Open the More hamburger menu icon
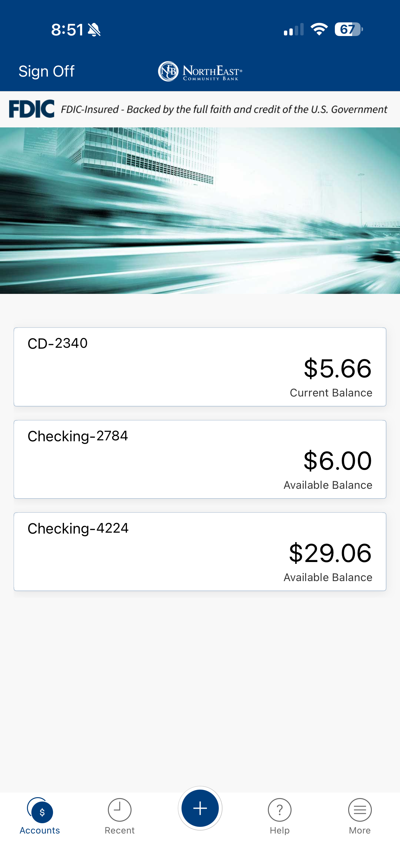 [x=360, y=810]
